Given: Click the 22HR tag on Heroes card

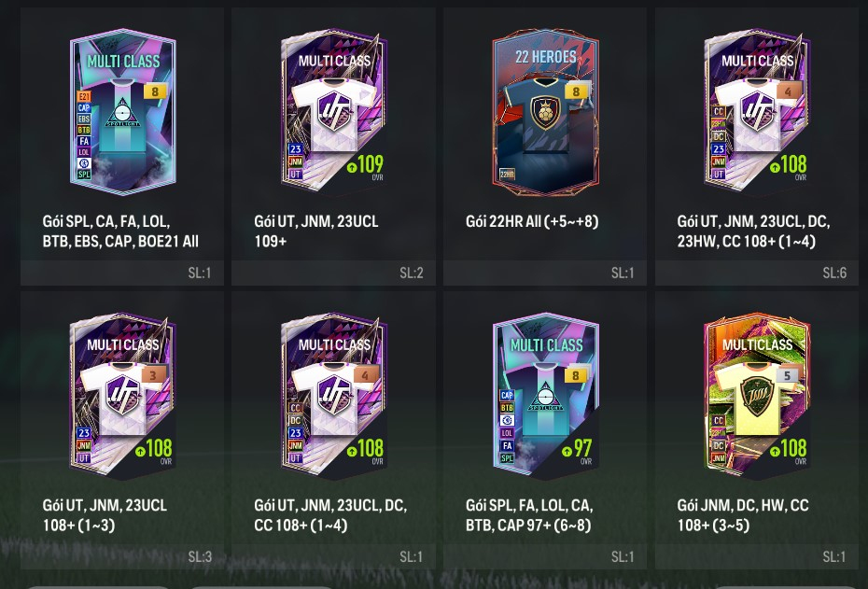Looking at the screenshot, I should (507, 174).
